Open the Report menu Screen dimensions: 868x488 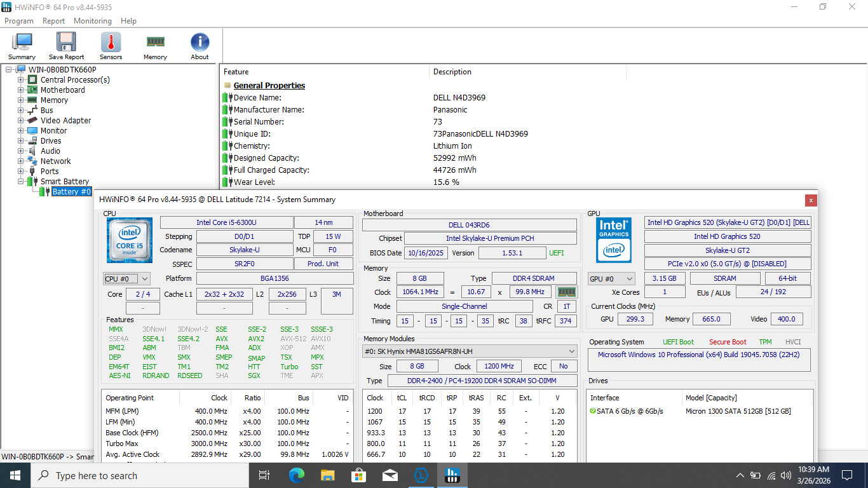[x=53, y=21]
